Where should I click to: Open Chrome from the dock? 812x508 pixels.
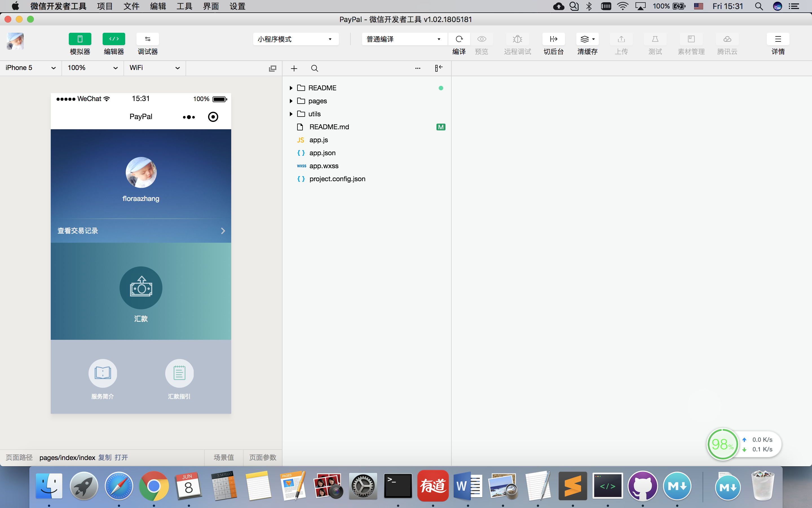(154, 486)
